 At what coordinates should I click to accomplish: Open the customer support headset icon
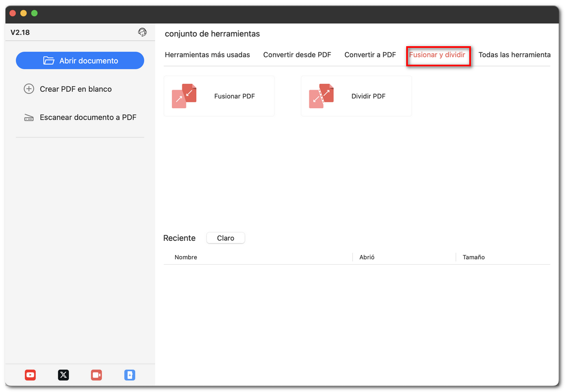pyautogui.click(x=142, y=32)
